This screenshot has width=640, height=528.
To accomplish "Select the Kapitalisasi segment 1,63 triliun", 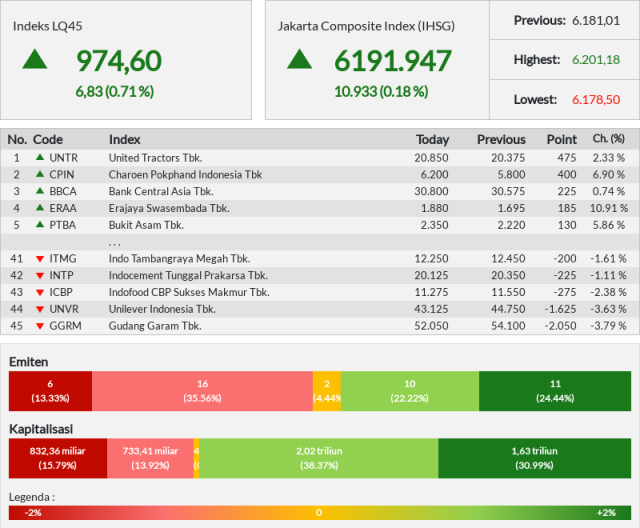I will click(x=535, y=458).
